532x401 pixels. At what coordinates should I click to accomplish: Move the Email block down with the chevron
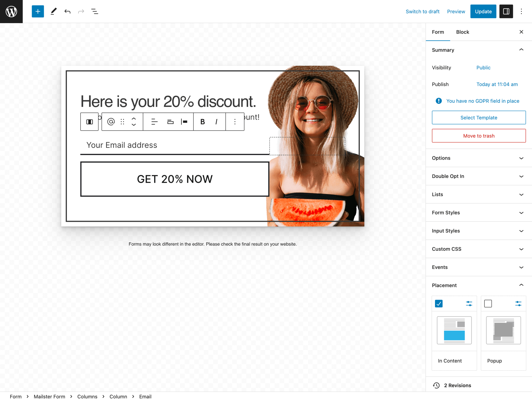(134, 125)
